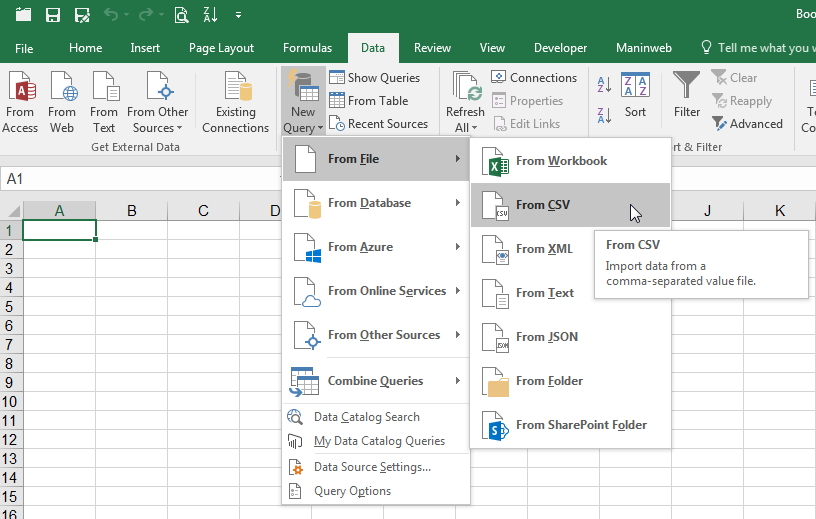Expand Combine Queries submenu
Image resolution: width=816 pixels, height=519 pixels.
point(375,381)
